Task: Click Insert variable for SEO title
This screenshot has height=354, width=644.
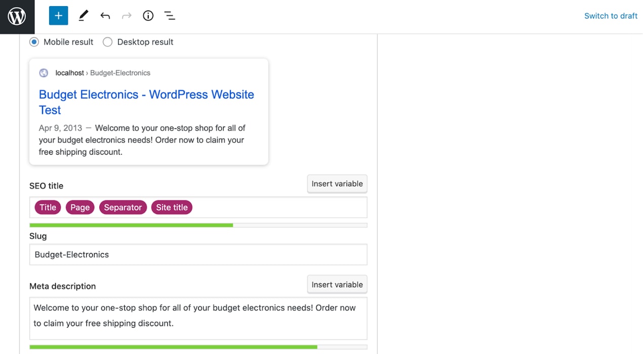Action: pos(337,184)
